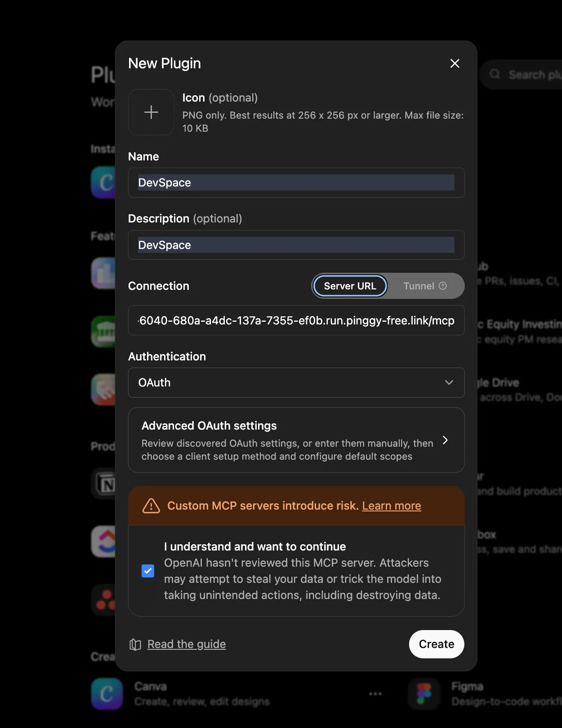Click the warning triangle icon
Viewport: 562px width, 728px height.
click(151, 506)
